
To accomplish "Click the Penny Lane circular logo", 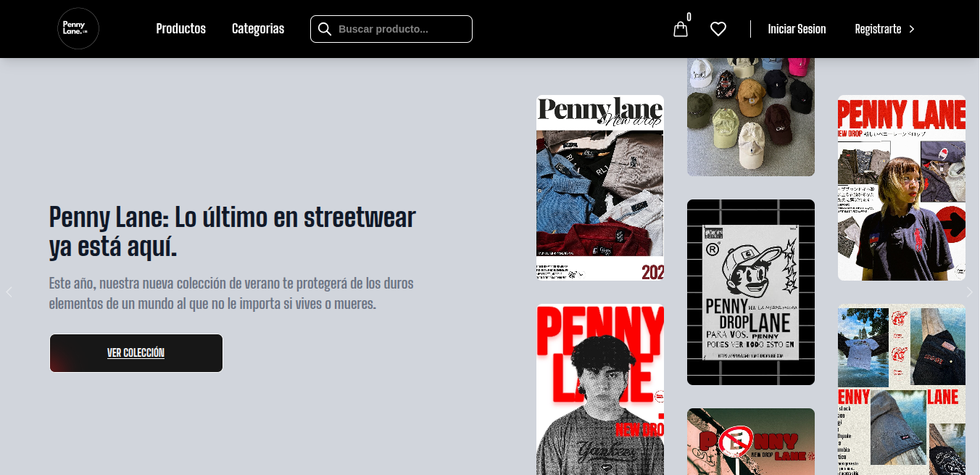I will 78,28.
